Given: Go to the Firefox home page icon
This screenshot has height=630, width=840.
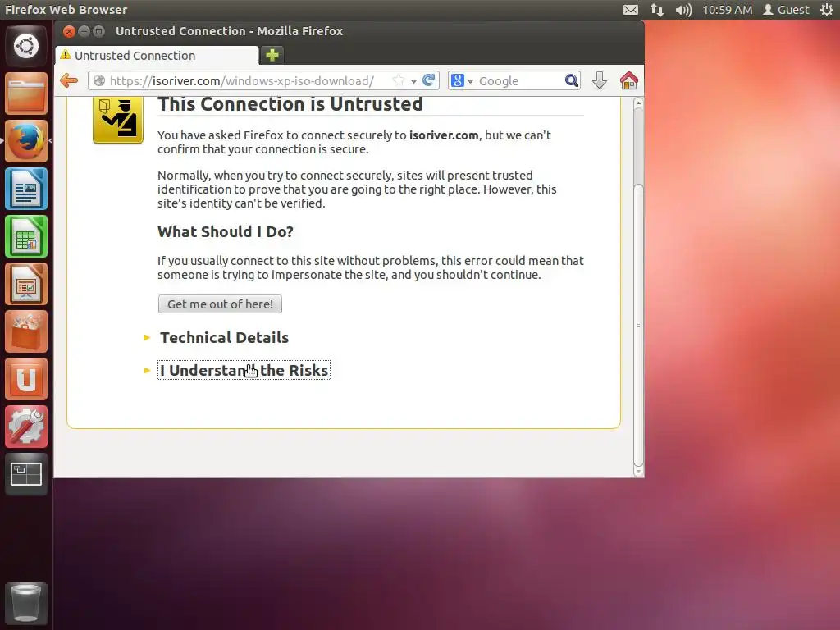Looking at the screenshot, I should point(629,81).
